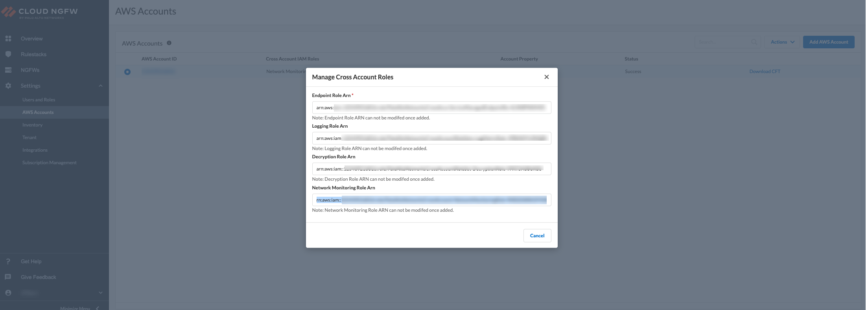Click the Settings gear icon
This screenshot has width=868, height=310.
8,86
